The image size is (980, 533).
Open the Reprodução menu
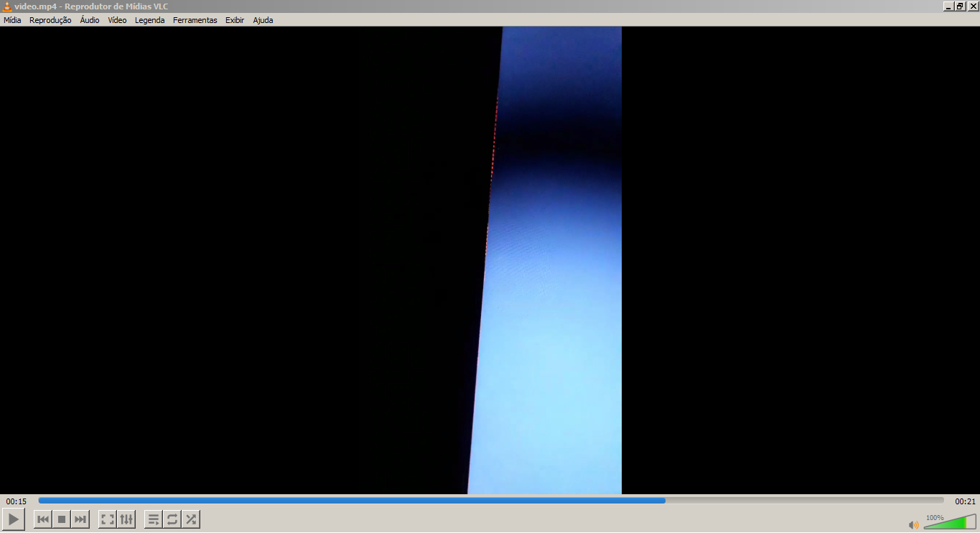click(50, 20)
